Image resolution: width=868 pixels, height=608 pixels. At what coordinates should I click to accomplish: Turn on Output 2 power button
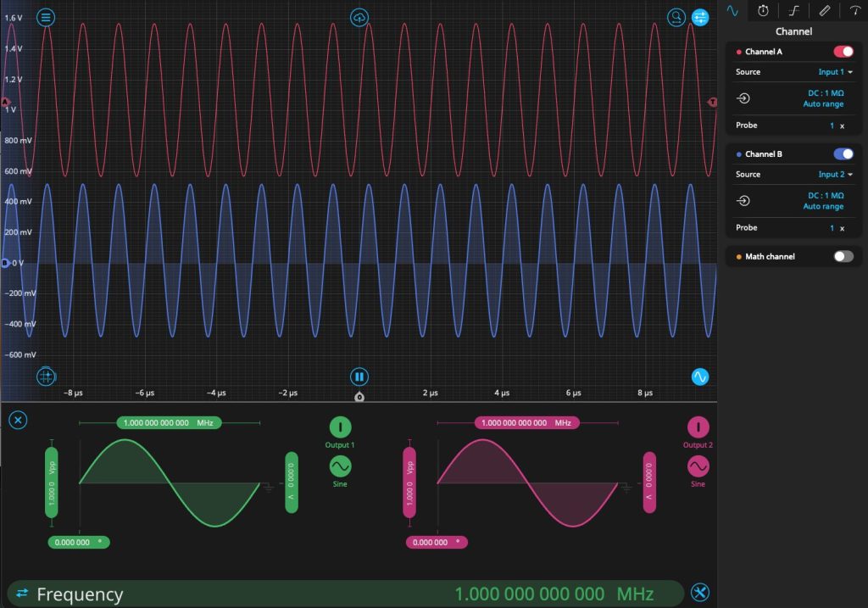[x=698, y=427]
